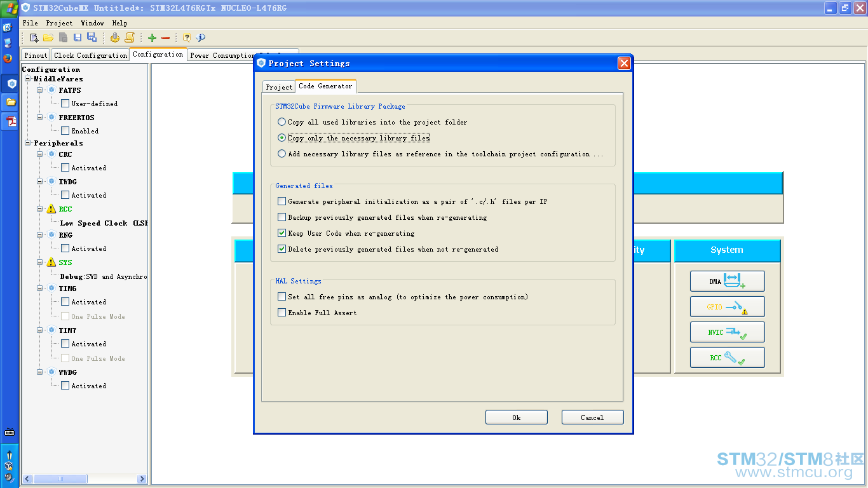The image size is (868, 488).
Task: Collapse the TIM6 tree node
Action: coord(40,288)
